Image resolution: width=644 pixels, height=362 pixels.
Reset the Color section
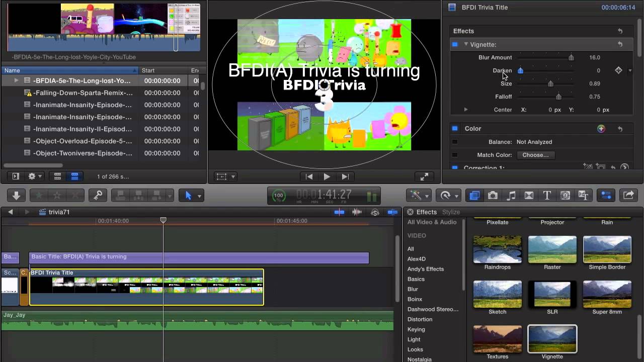point(620,129)
